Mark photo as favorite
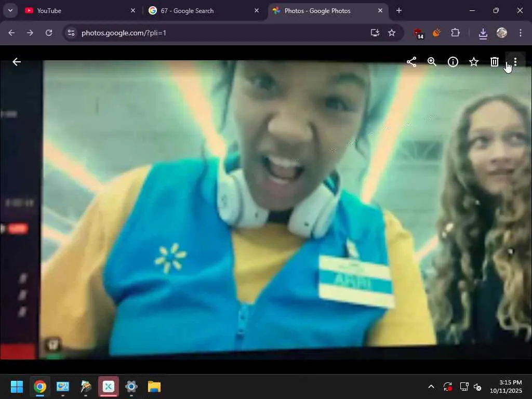This screenshot has width=532, height=399. point(474,62)
